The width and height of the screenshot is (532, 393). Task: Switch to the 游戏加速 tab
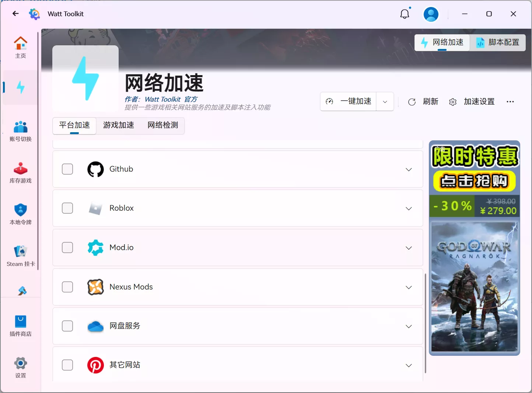tap(119, 125)
